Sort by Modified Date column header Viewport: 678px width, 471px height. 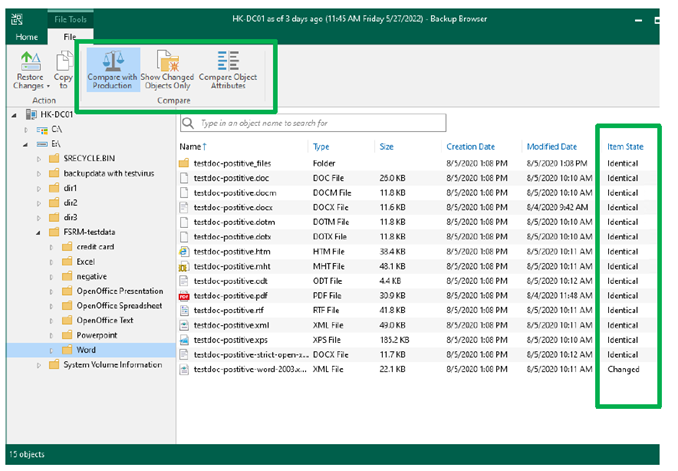pyautogui.click(x=552, y=147)
